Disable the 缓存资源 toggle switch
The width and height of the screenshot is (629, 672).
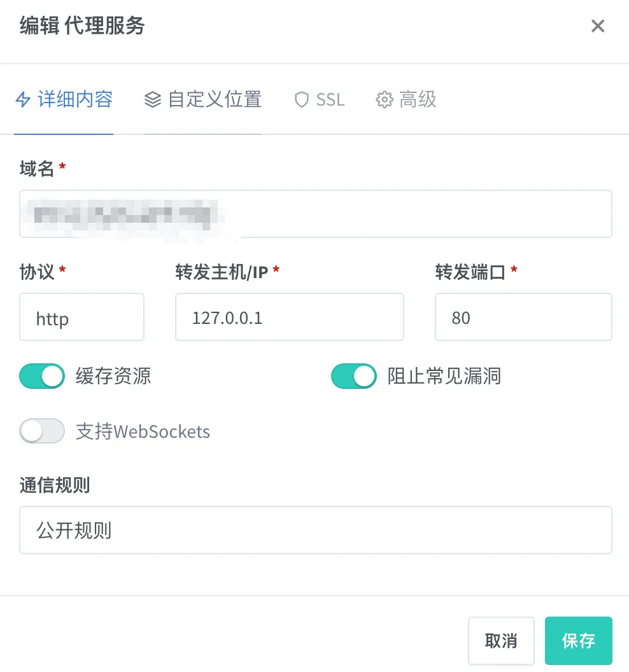click(x=42, y=376)
